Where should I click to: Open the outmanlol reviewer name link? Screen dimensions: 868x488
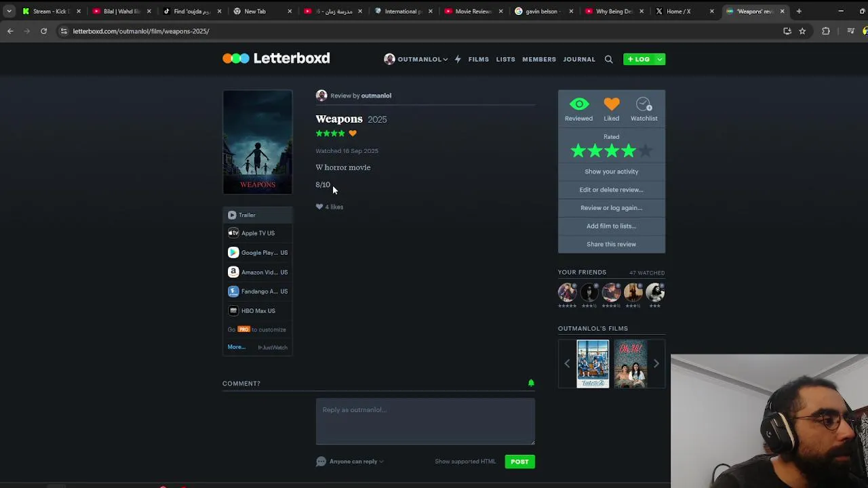coord(376,96)
